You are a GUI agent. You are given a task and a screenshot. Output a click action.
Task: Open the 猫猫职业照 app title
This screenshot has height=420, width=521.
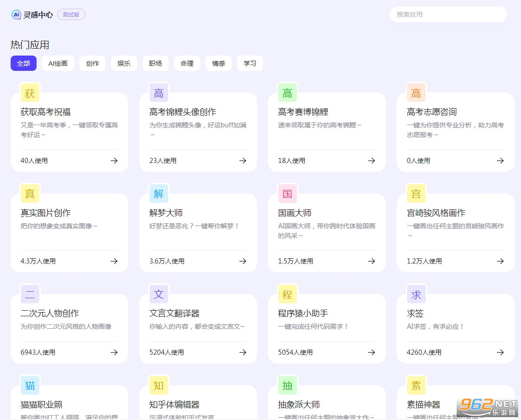click(x=42, y=404)
